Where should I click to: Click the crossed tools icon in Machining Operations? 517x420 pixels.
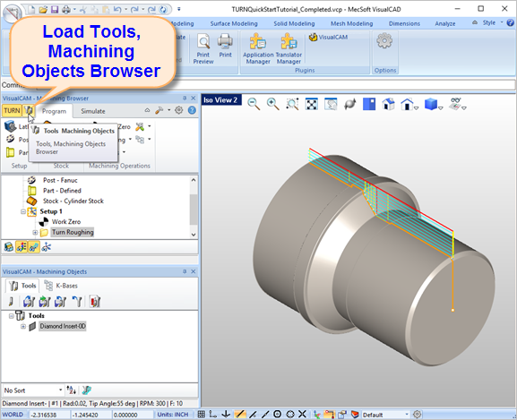140,126
